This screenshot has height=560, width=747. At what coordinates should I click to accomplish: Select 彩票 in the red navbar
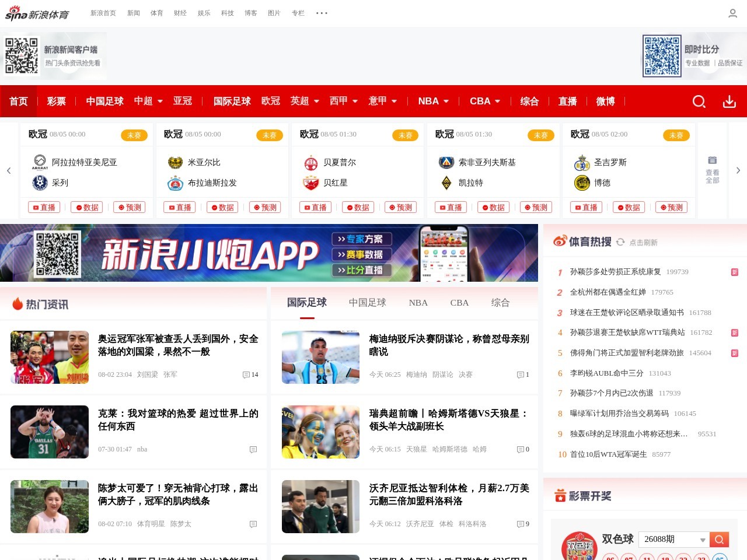click(57, 101)
